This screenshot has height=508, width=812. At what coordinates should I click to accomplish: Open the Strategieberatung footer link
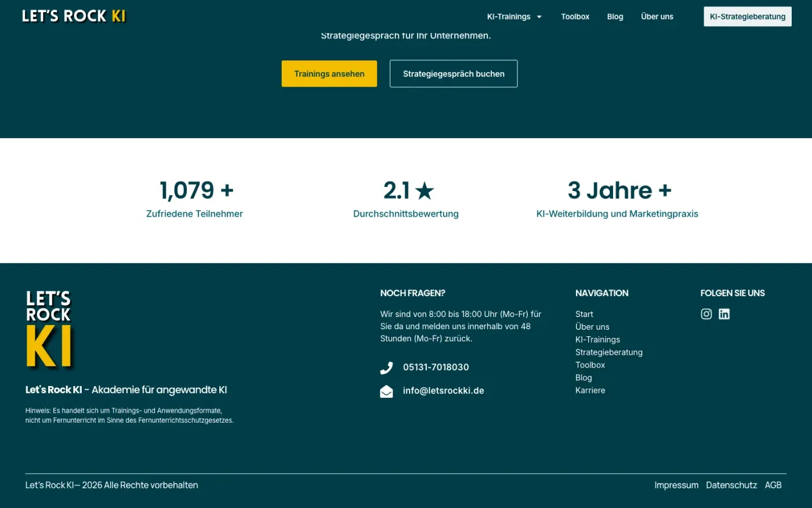point(609,352)
